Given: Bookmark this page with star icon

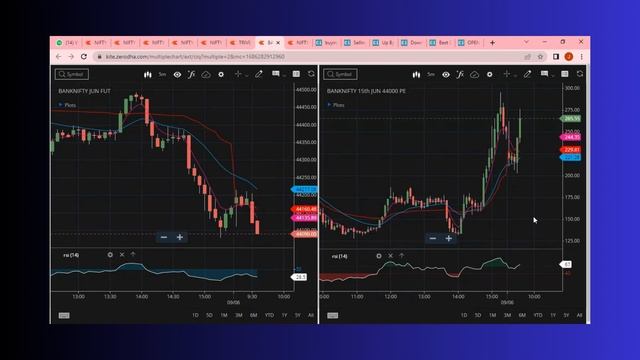Looking at the screenshot, I should point(540,57).
